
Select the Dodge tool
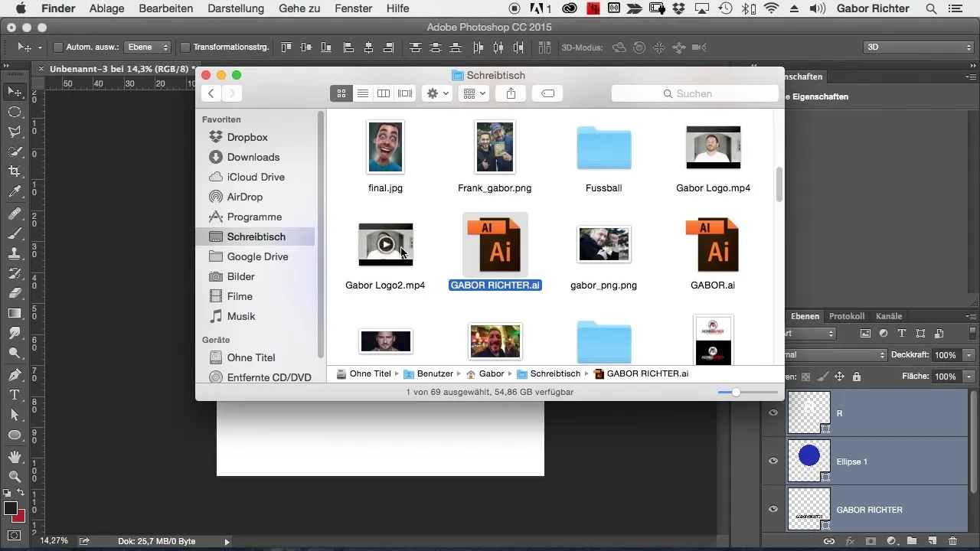pos(15,353)
